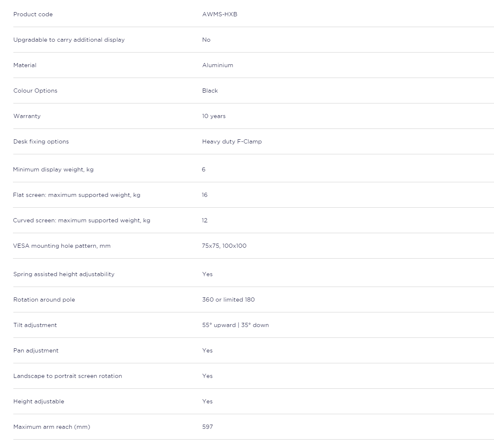Select the Black colour option value

tap(210, 91)
